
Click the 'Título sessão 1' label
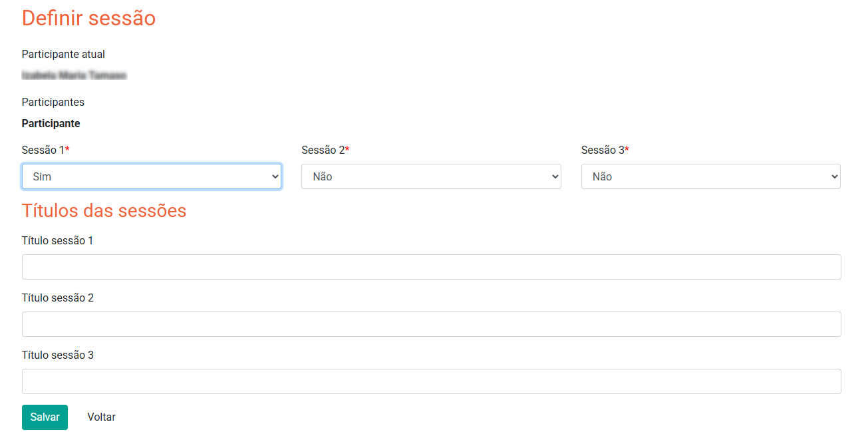click(x=57, y=241)
